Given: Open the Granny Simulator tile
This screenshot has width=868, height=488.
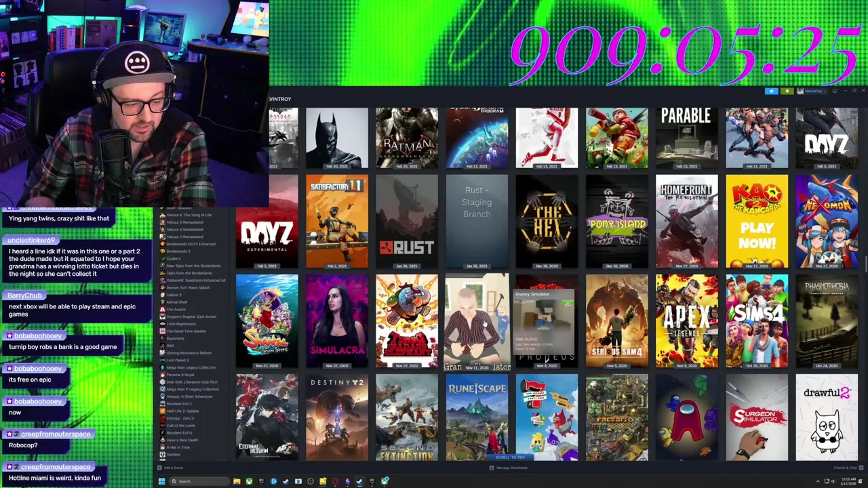Looking at the screenshot, I should tap(477, 322).
